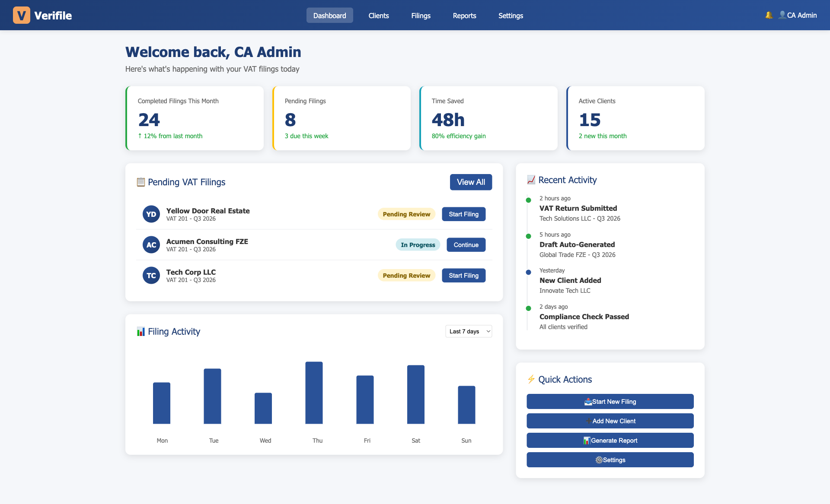Viewport: 830px width, 504px height.
Task: Continue the Acumen Consulting FZE filing
Action: (466, 245)
